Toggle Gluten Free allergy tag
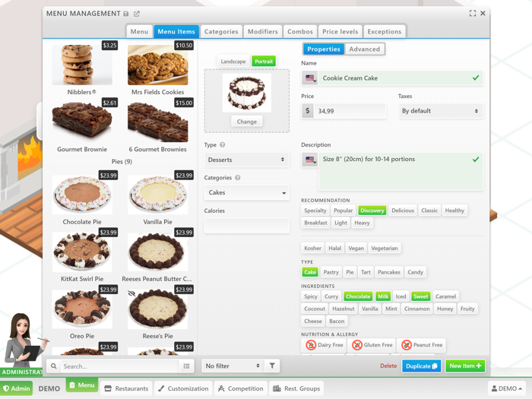The image size is (532, 399). click(x=372, y=345)
